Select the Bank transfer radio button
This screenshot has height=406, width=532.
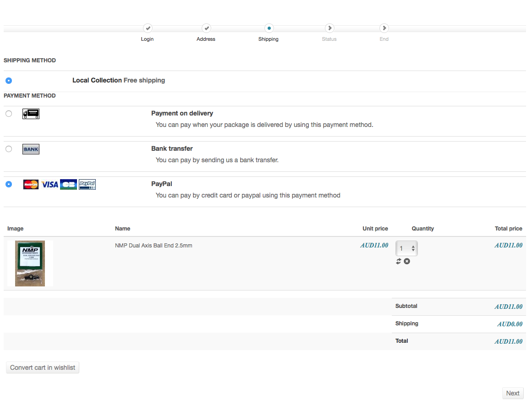pyautogui.click(x=9, y=149)
